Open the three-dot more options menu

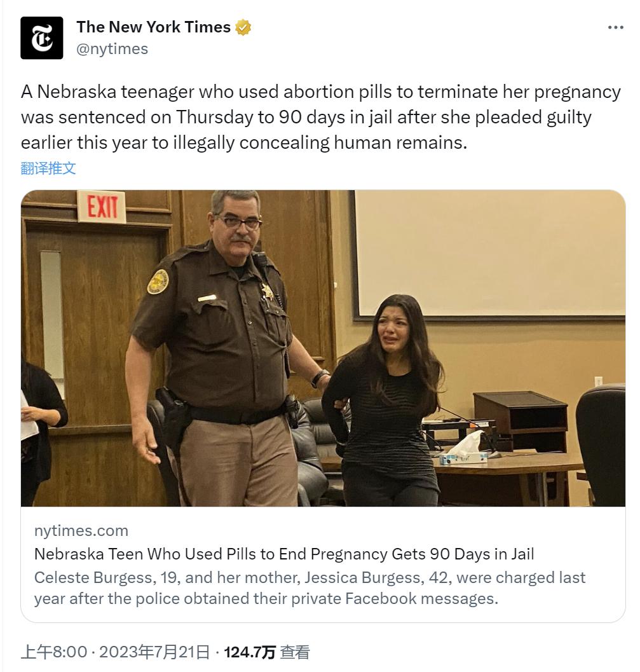[616, 27]
